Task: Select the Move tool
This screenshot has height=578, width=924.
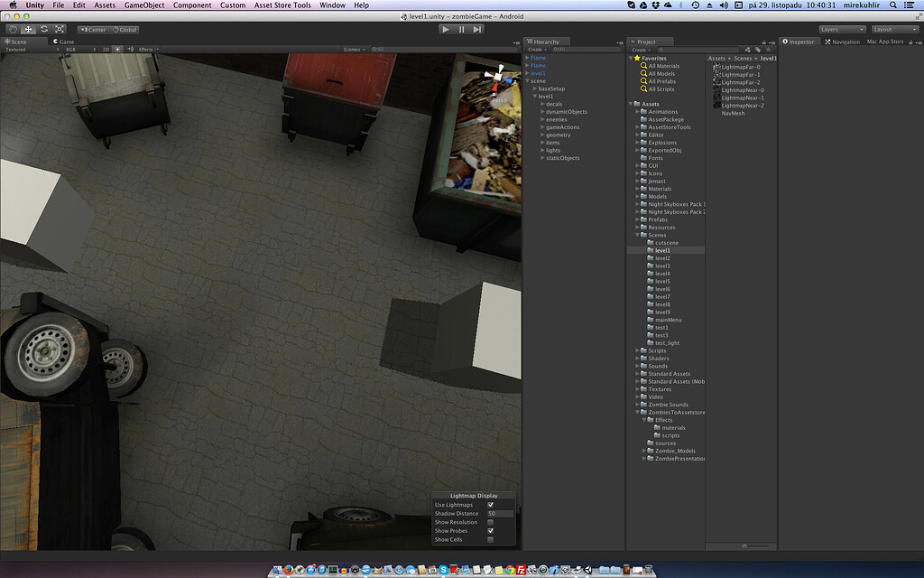Action: [x=27, y=30]
